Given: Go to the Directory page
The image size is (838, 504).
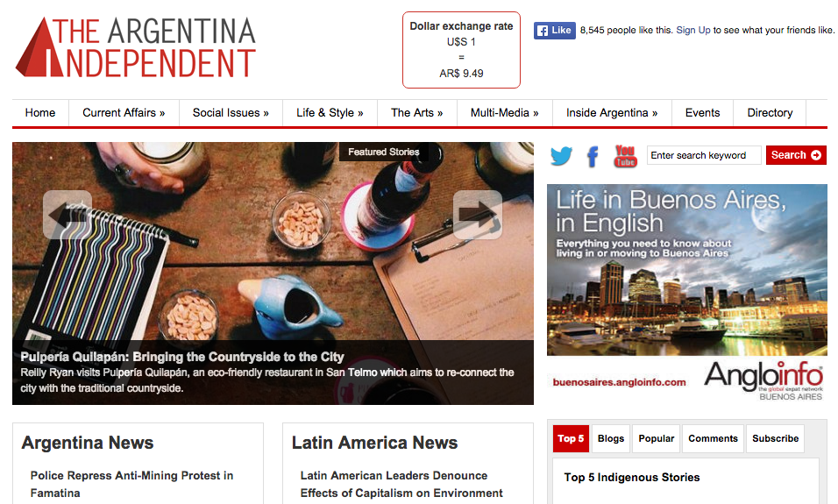Looking at the screenshot, I should (770, 113).
